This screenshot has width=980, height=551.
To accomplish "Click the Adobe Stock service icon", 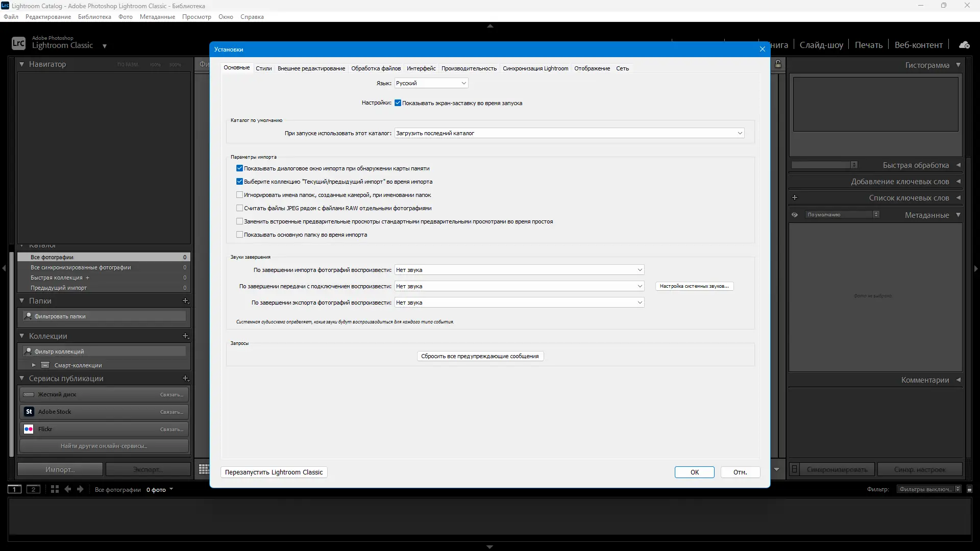I will (x=29, y=412).
